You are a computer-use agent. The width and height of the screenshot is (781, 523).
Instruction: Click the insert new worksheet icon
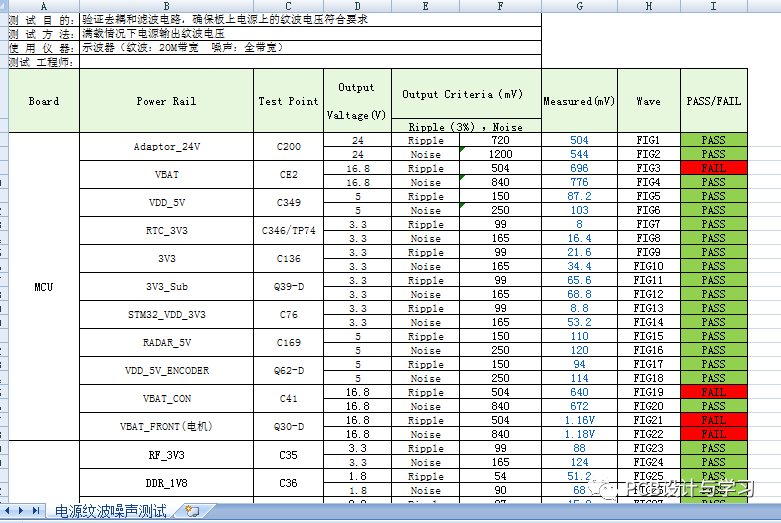coord(192,511)
